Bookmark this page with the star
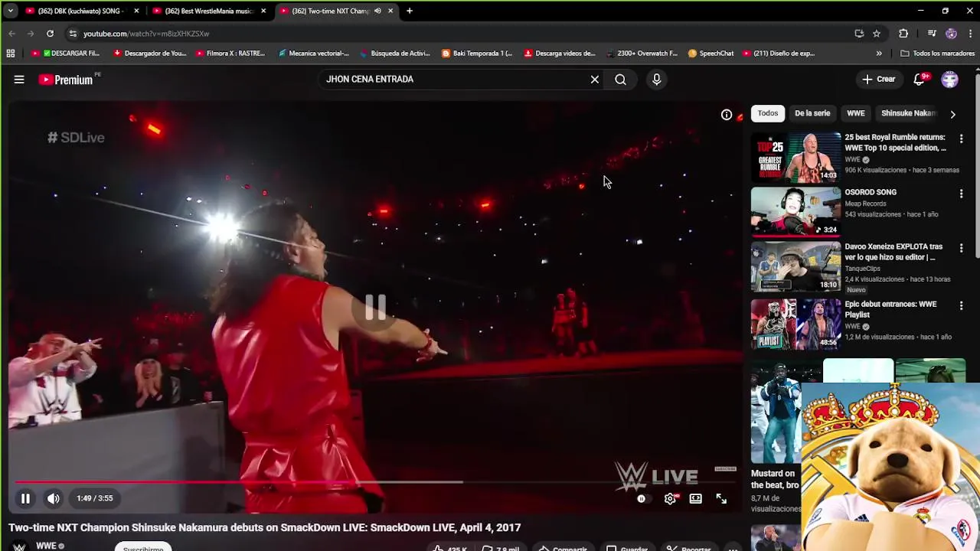 pos(877,34)
